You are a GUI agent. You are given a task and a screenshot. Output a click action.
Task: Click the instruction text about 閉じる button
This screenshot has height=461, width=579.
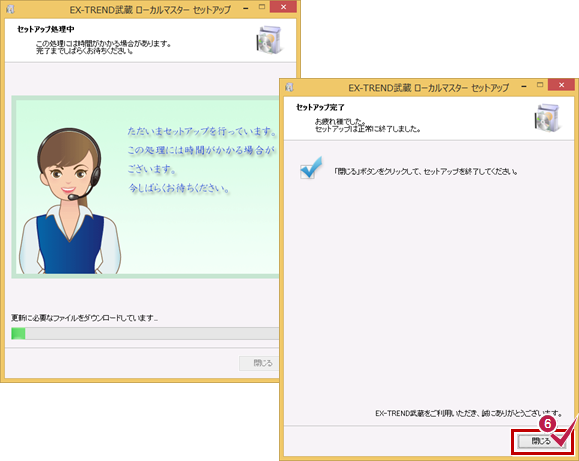[x=426, y=171]
